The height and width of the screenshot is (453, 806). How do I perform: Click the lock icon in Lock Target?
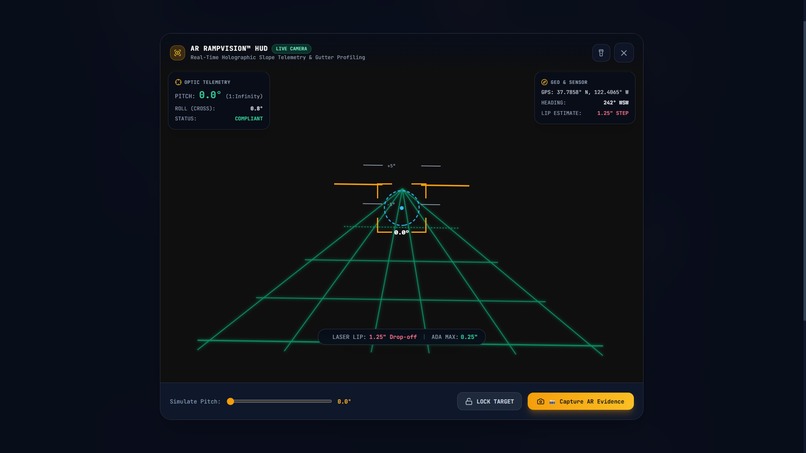469,402
